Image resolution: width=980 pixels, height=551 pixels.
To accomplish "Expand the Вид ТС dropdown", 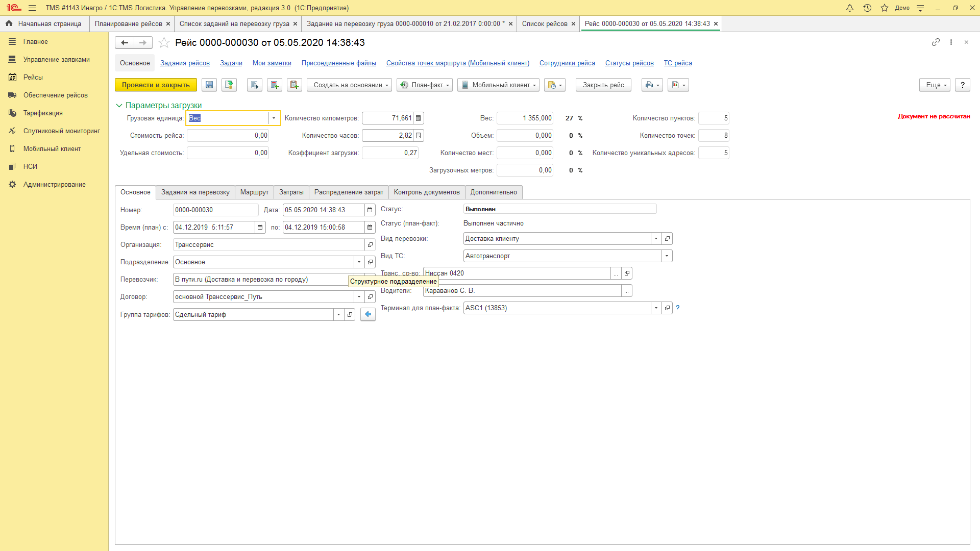I will coord(667,256).
